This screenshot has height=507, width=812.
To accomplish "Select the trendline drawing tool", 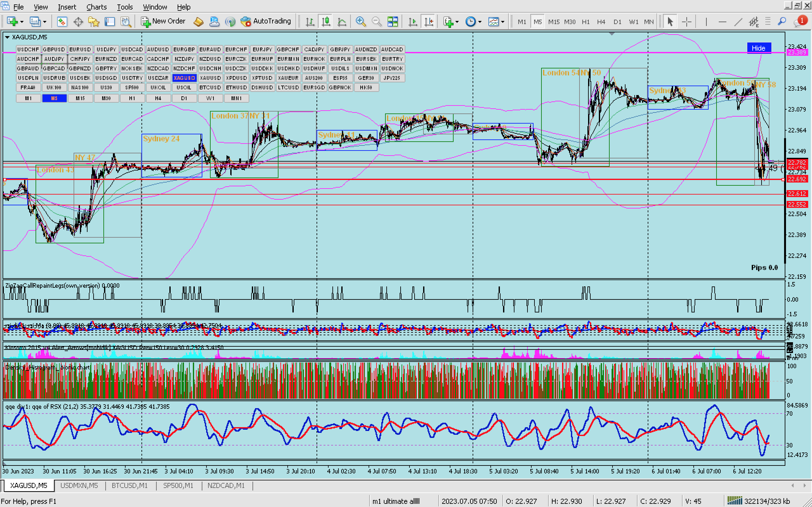I will [738, 22].
